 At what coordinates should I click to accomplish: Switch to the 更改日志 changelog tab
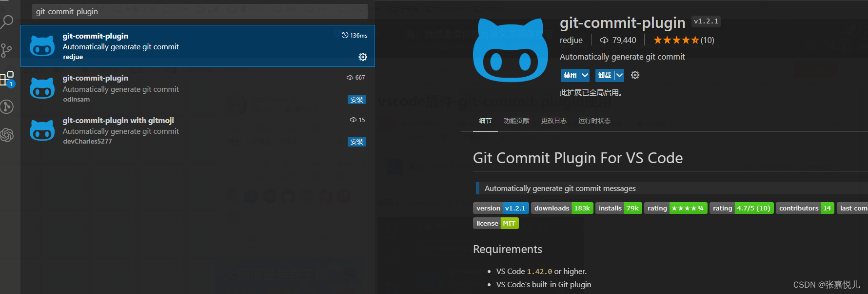click(553, 121)
